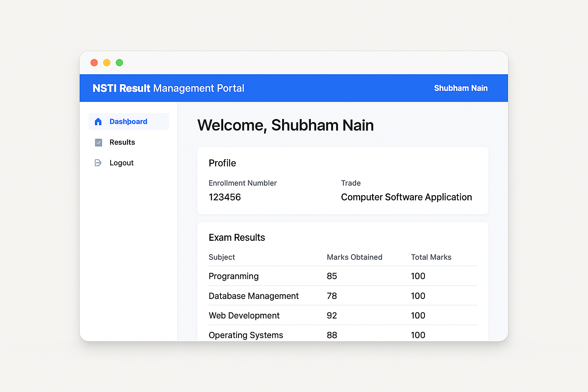
Task: Click the Operating Systems table row
Action: coord(246,335)
